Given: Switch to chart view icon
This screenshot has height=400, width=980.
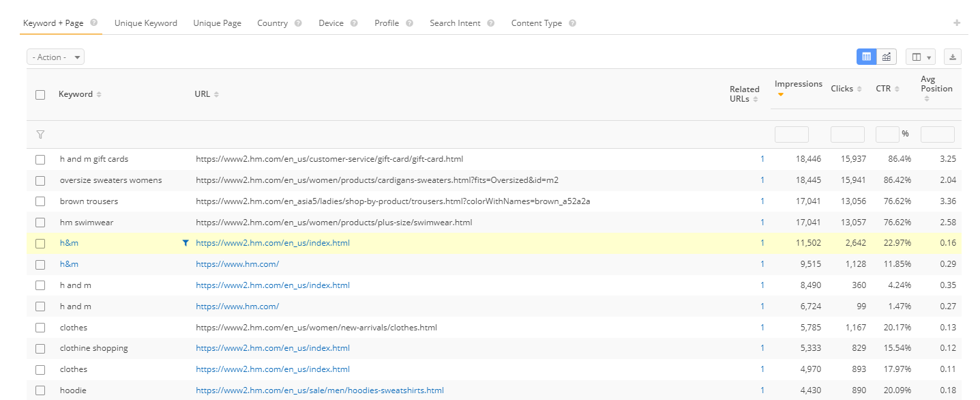Looking at the screenshot, I should tap(886, 57).
